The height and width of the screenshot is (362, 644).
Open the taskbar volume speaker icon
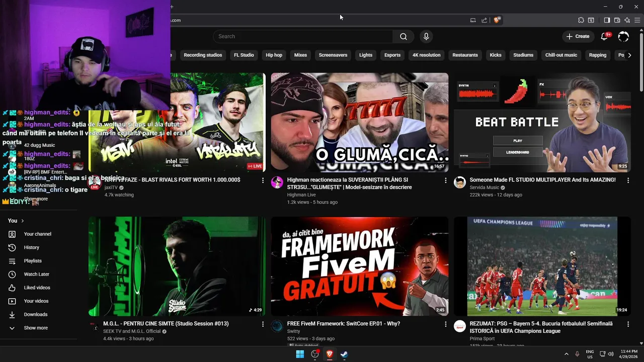(x=611, y=354)
